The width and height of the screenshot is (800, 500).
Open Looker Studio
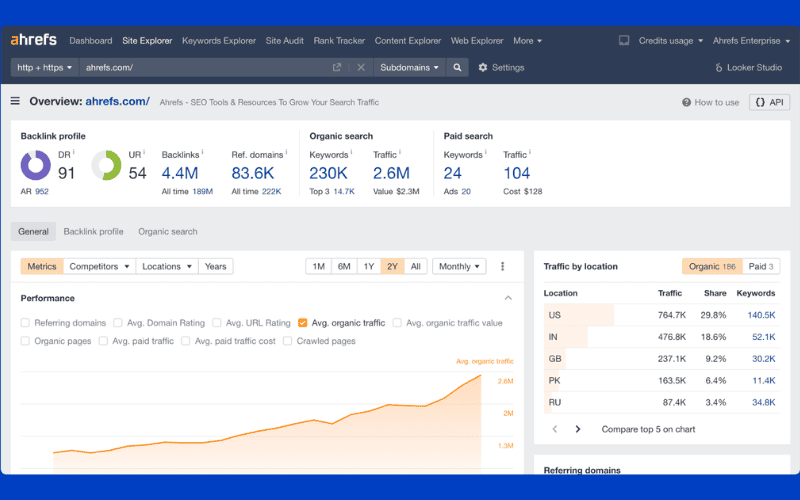coord(748,67)
